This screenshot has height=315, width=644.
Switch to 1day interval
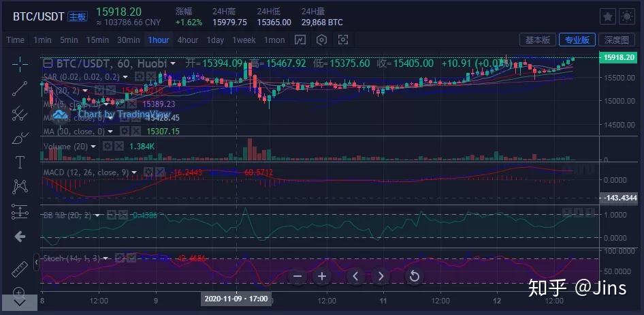click(215, 40)
